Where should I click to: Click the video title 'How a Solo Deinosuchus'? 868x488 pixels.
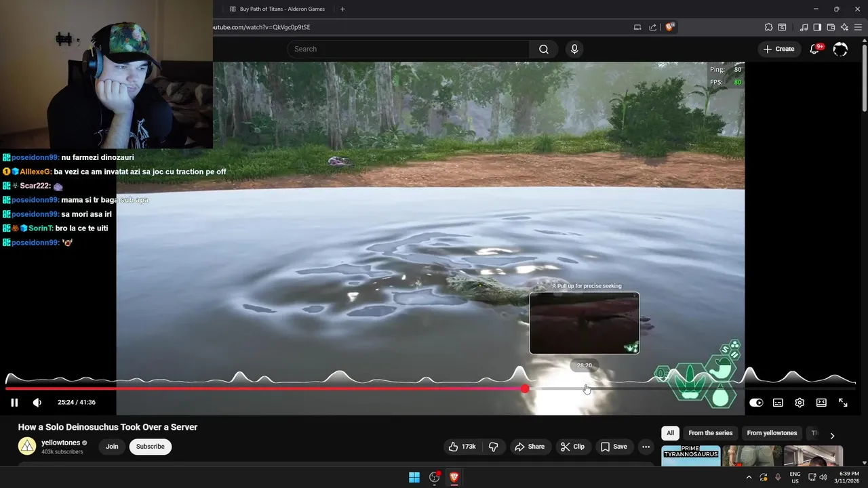108,427
